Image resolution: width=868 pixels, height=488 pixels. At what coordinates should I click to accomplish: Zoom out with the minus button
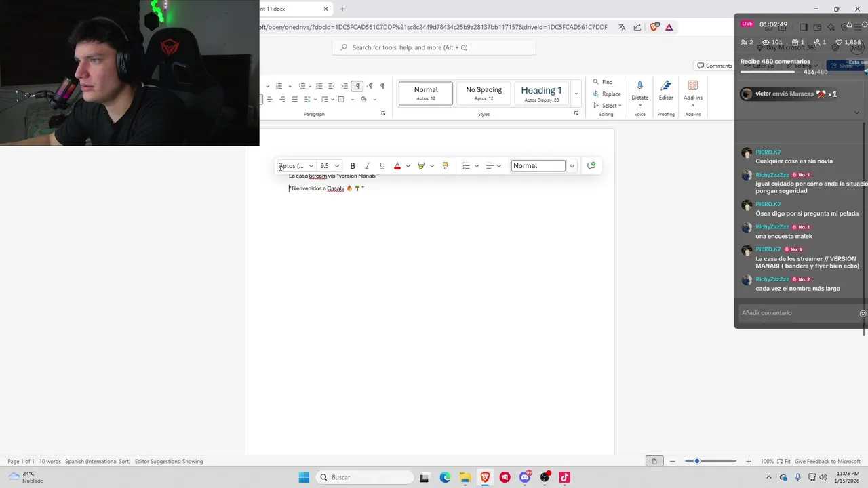click(x=673, y=462)
